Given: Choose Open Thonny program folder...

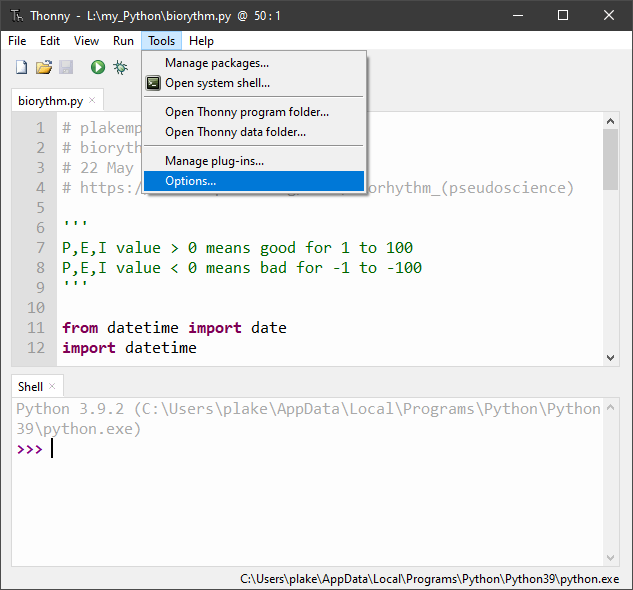Looking at the screenshot, I should [254, 112].
